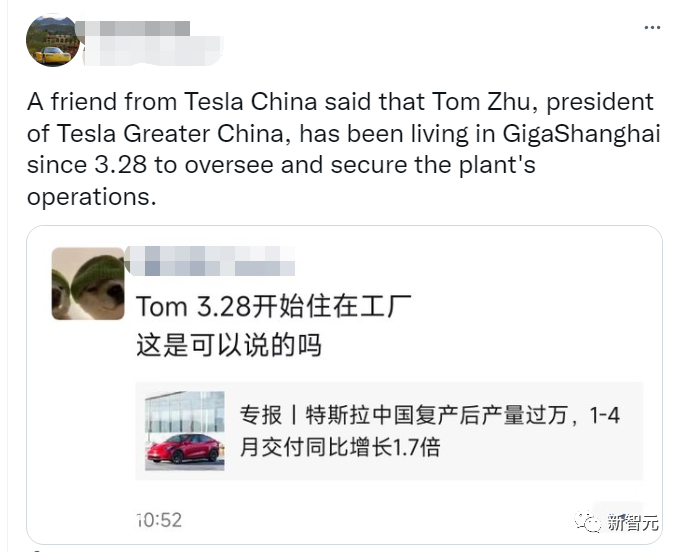Click the 新智元 watermark text
This screenshot has height=552, width=680.
pos(632,522)
